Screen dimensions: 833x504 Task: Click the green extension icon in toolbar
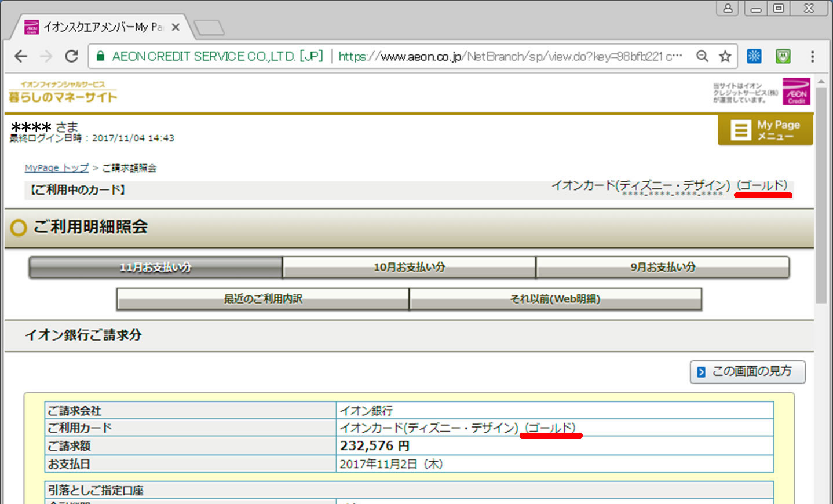(x=783, y=56)
